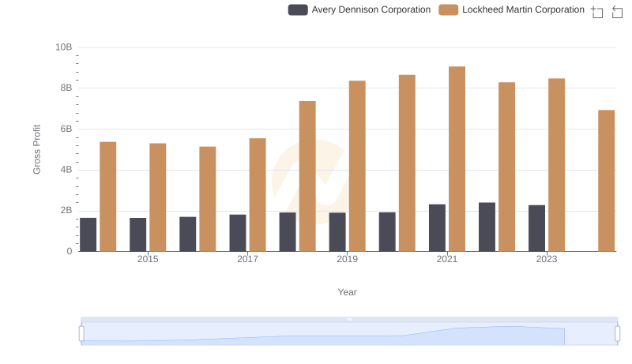Click the 2015 x-axis label

click(148, 259)
